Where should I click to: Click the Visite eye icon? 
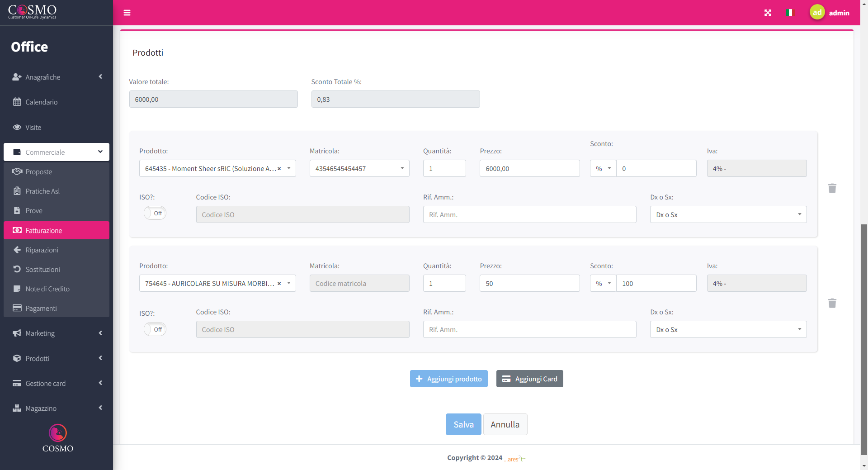(17, 127)
